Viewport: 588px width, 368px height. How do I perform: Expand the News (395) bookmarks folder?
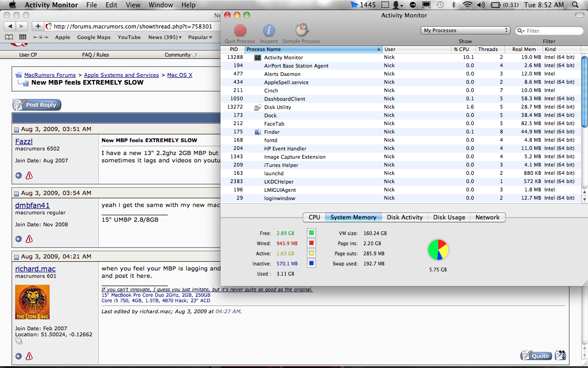coord(165,37)
